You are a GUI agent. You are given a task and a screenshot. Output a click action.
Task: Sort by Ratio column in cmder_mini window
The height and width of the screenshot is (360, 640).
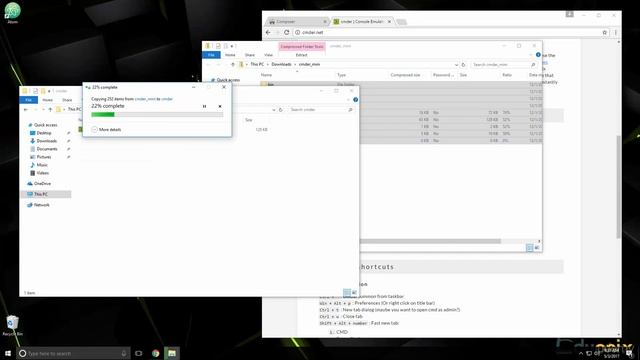507,75
